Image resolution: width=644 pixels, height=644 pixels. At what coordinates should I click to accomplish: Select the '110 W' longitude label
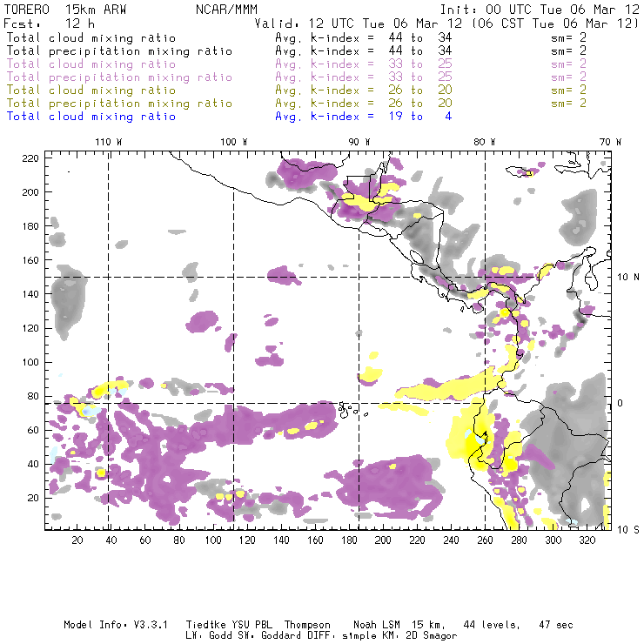pos(109,142)
